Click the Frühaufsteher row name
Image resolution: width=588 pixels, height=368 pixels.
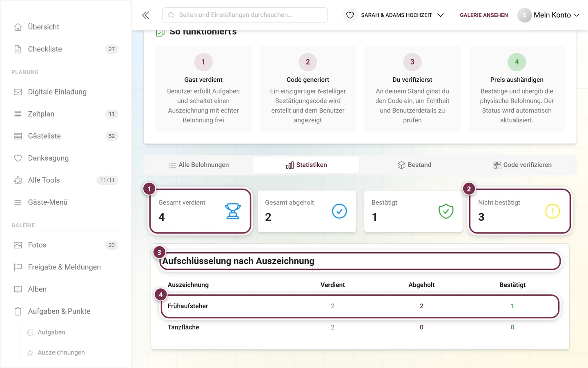(x=188, y=306)
